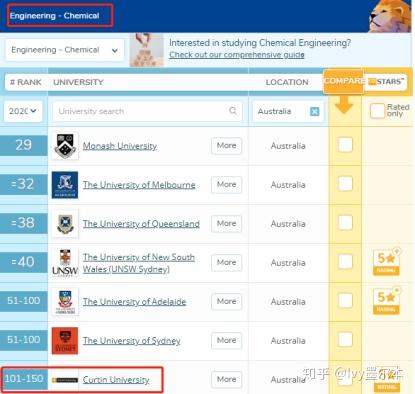Click the UNSW logo

(65, 263)
